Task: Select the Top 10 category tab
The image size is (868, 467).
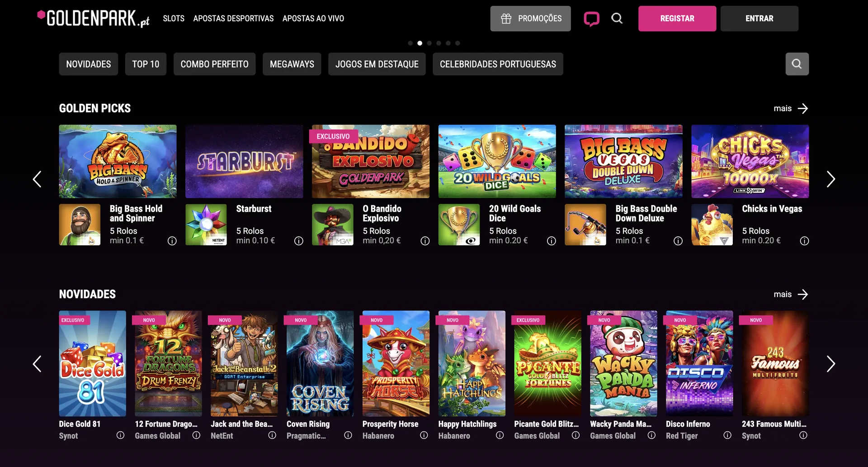Action: [146, 64]
